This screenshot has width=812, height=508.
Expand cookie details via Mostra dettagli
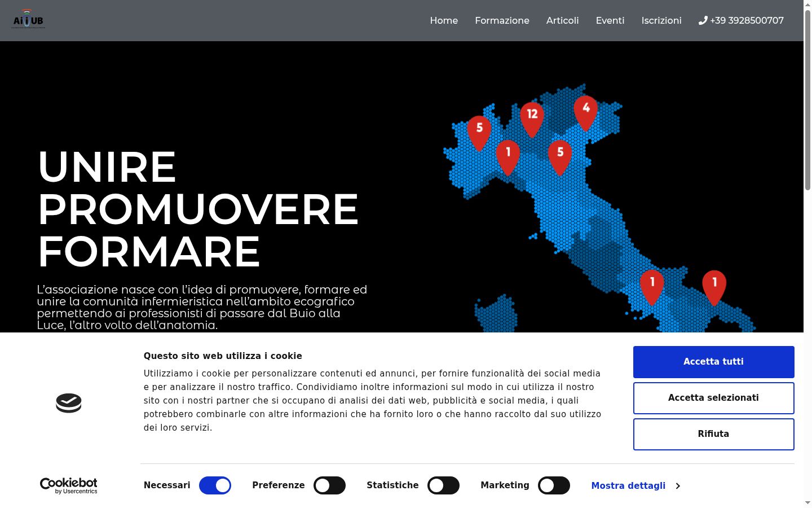coord(636,485)
